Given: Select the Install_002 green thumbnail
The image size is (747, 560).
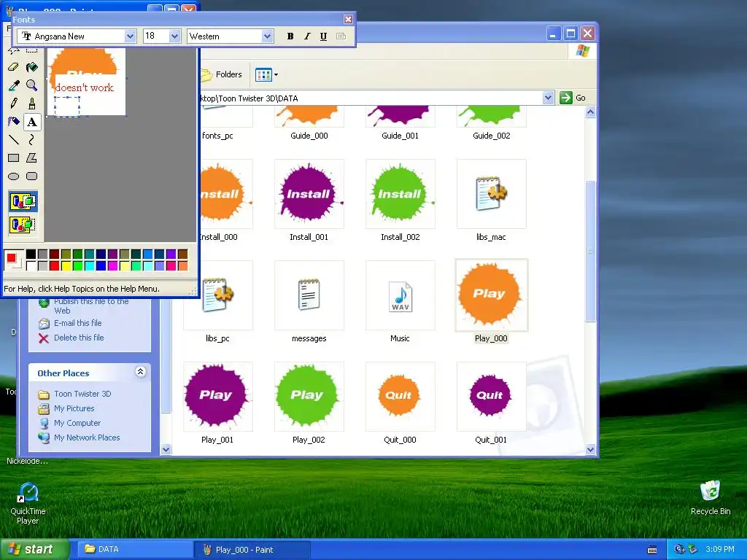Looking at the screenshot, I should tap(400, 194).
